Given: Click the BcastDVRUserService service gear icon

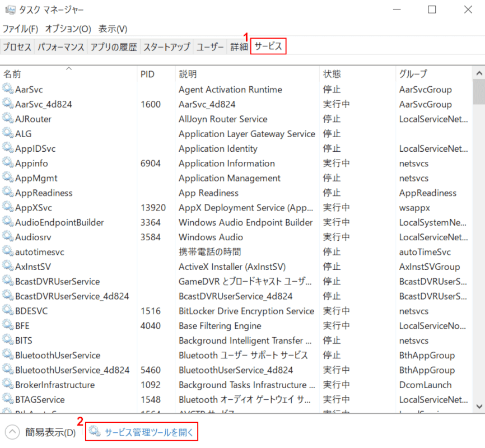Looking at the screenshot, I should (8, 281).
